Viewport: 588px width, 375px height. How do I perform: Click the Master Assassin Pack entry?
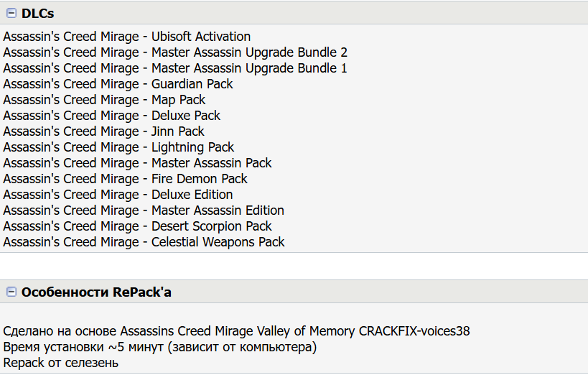(137, 163)
